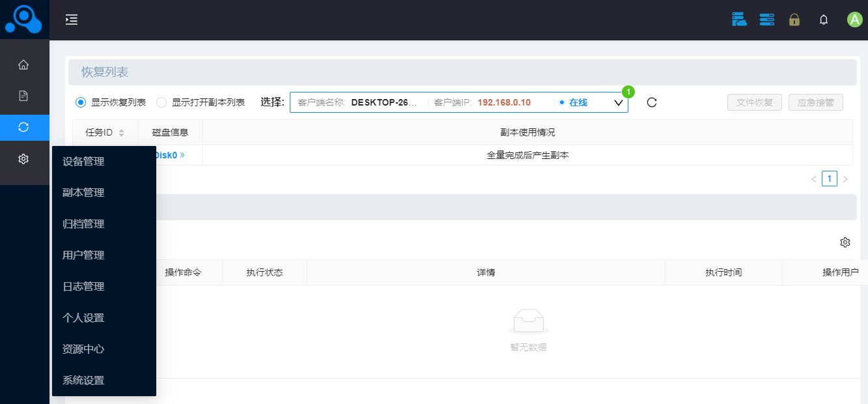The width and height of the screenshot is (868, 404).
Task: Select the 显示恢复列表 radio button
Action: 81,102
